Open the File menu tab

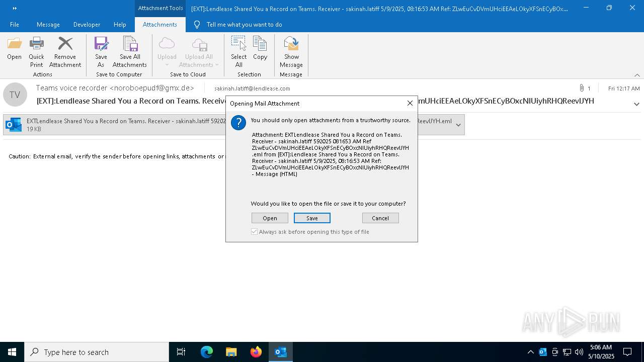(x=15, y=25)
